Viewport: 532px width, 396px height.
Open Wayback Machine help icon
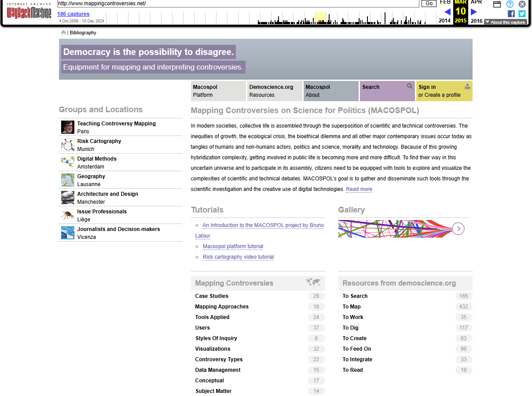510,4
